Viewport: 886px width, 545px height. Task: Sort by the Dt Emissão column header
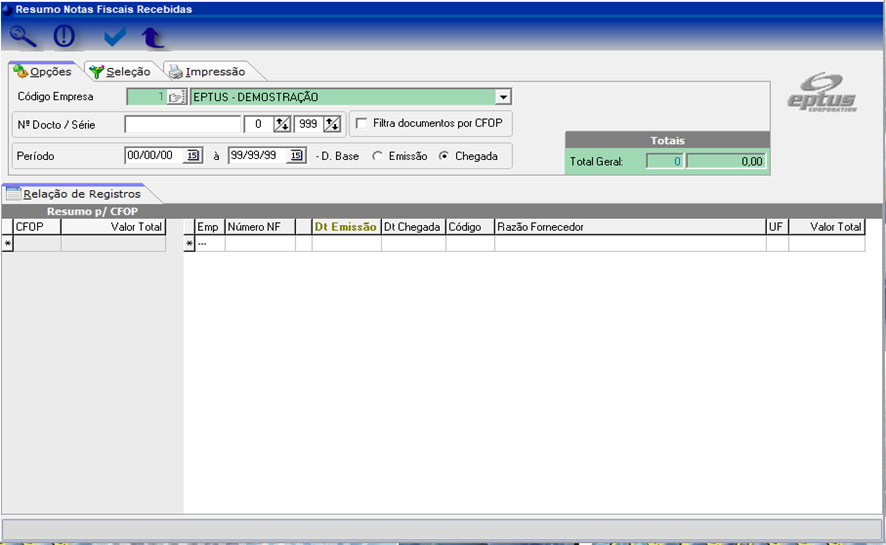(x=345, y=227)
